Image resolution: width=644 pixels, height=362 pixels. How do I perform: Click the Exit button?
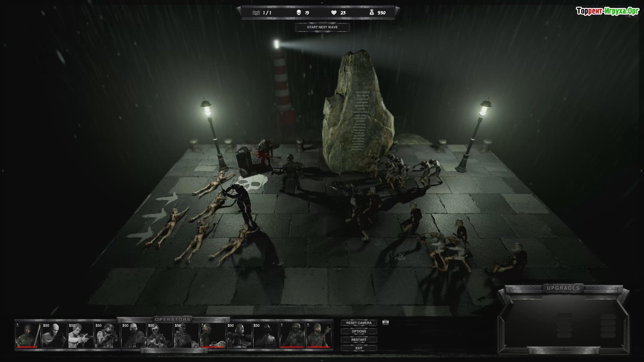[359, 348]
